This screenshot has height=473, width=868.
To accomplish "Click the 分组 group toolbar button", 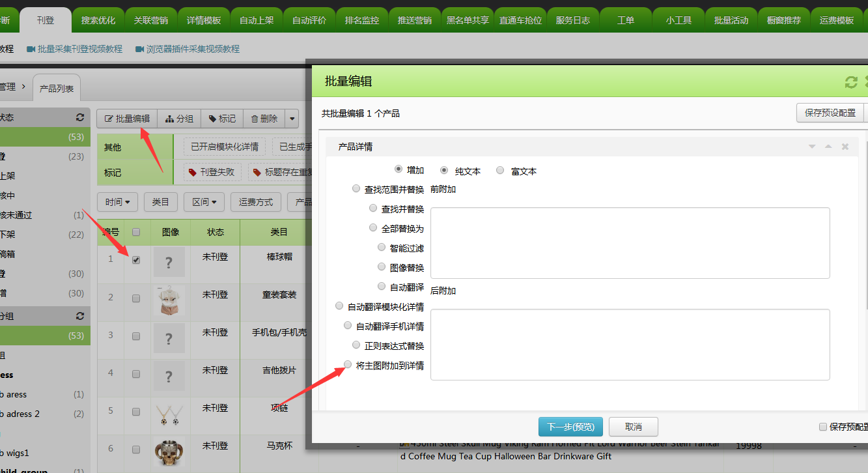I will click(x=179, y=119).
